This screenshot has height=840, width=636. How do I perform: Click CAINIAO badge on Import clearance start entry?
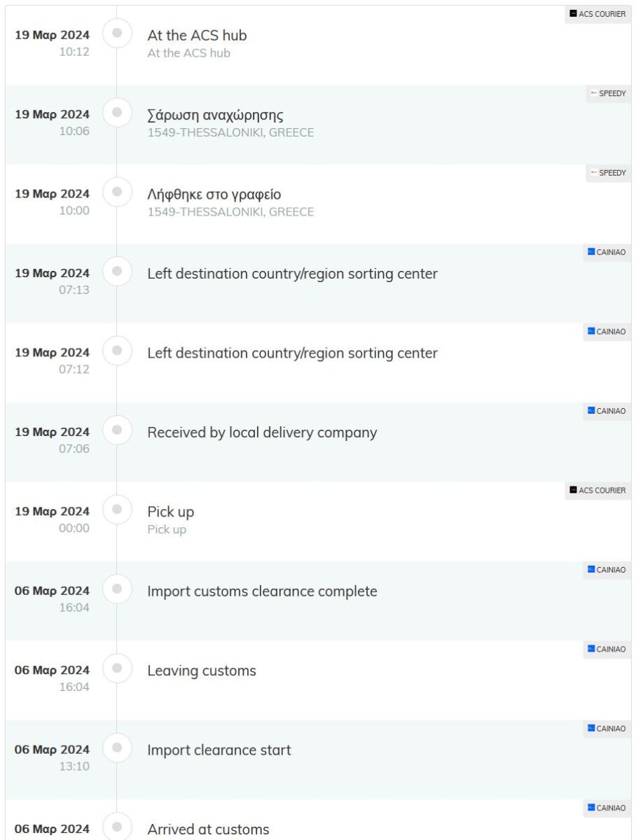[x=607, y=729]
